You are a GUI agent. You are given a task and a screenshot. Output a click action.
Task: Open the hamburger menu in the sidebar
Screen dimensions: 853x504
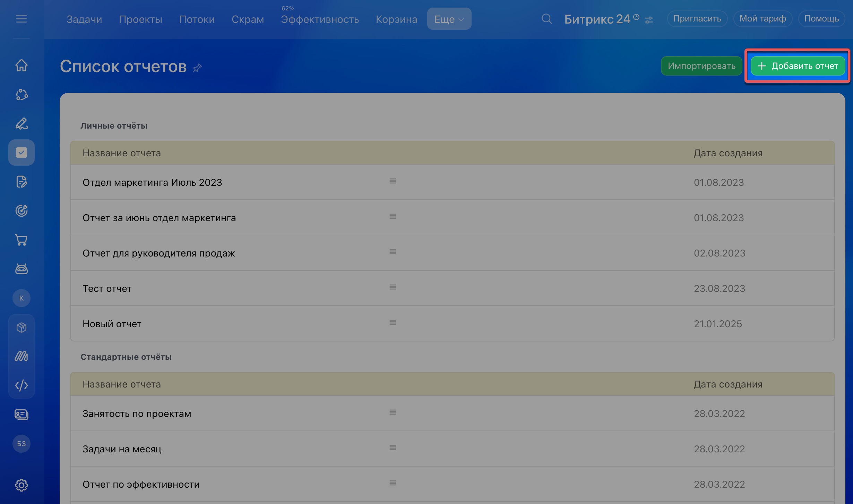click(21, 19)
